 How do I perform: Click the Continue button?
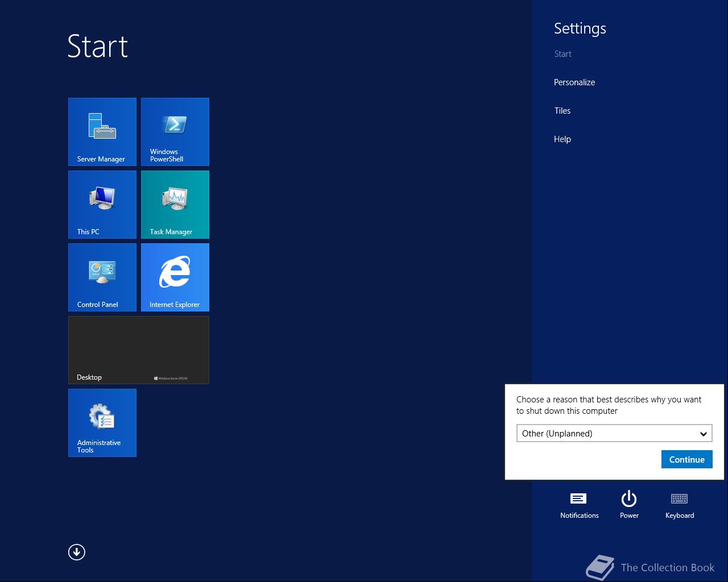[686, 459]
